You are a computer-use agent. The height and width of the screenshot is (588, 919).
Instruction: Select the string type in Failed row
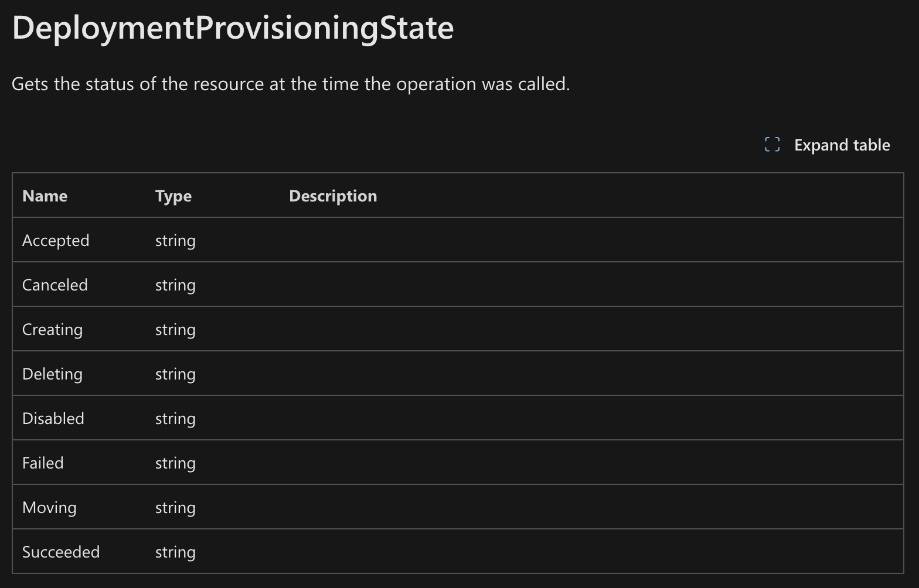(175, 463)
